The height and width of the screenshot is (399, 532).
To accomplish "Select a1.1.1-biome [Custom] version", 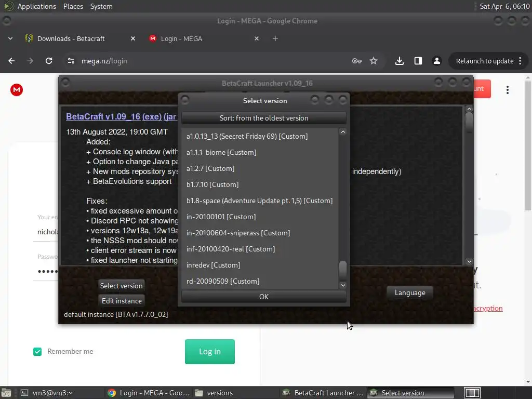I will coord(260,152).
